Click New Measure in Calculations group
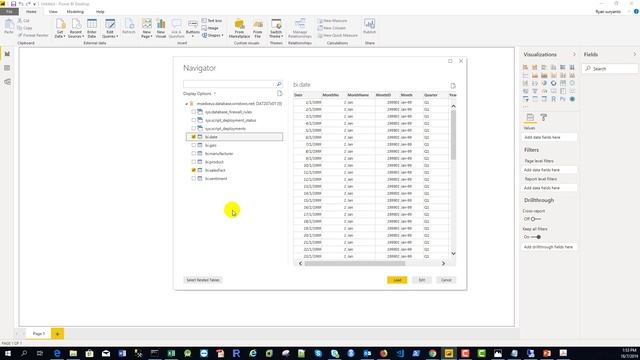The image size is (640, 360). [x=333, y=20]
